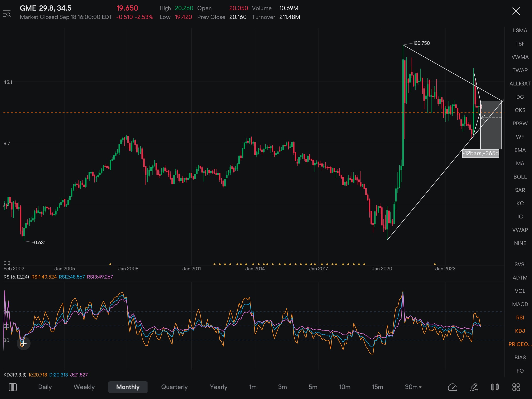Switch to the Quarterly timeframe
The height and width of the screenshot is (399, 532).
coord(174,387)
